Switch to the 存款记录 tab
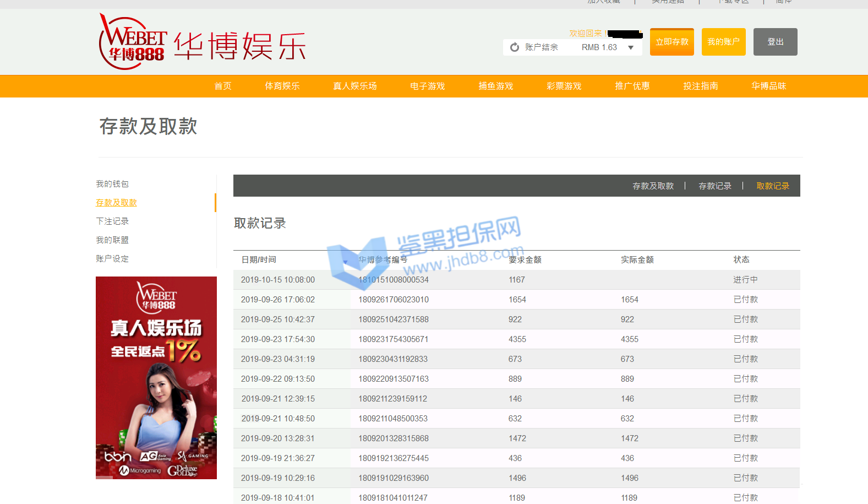The height and width of the screenshot is (504, 868). click(x=714, y=186)
